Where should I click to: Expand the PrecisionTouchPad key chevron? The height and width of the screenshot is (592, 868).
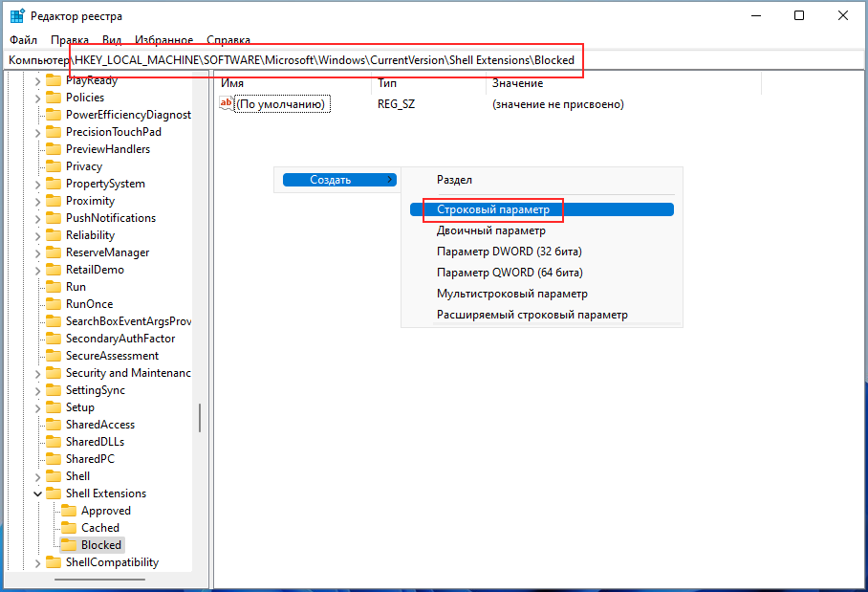[37, 132]
